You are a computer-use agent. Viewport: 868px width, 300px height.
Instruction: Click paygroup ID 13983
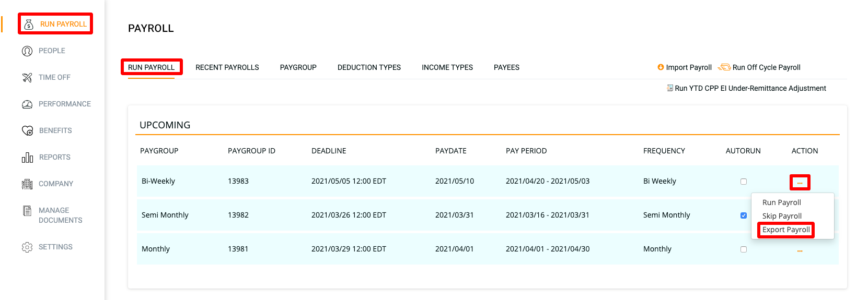coord(238,181)
